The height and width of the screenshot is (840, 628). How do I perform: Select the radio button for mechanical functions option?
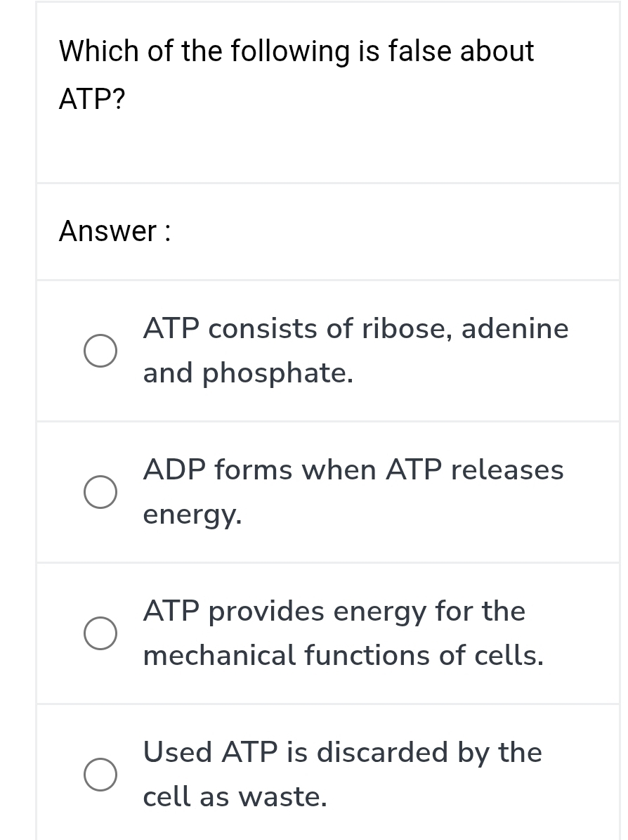click(100, 633)
